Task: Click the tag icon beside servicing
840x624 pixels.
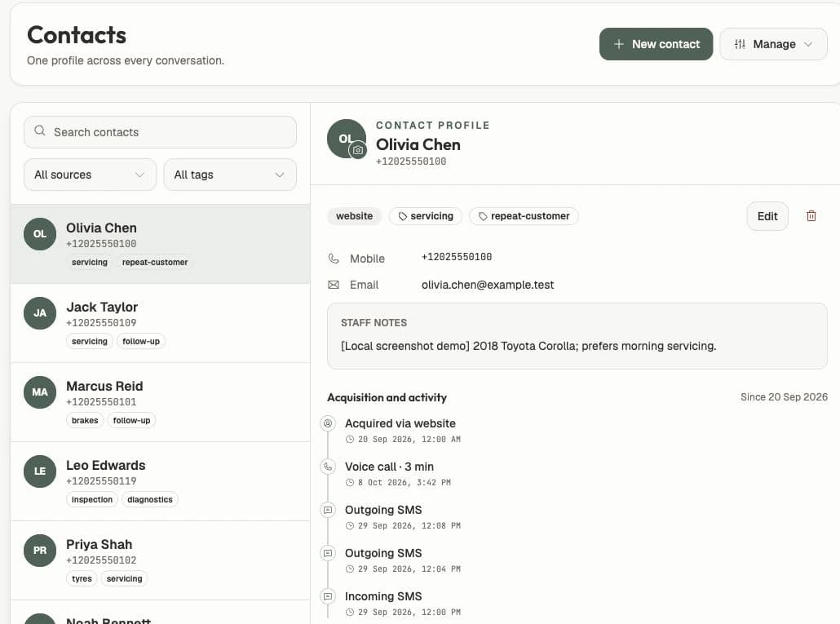Action: click(x=403, y=216)
